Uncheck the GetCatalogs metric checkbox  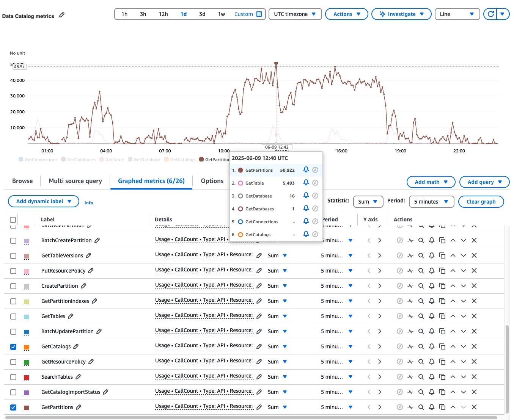[x=13, y=346]
